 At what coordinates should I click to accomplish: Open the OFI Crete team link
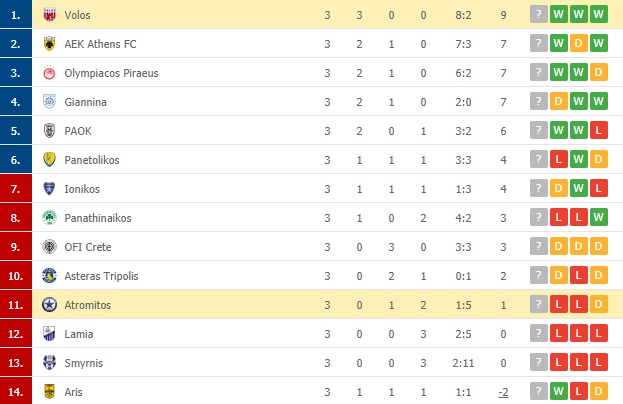click(x=87, y=247)
